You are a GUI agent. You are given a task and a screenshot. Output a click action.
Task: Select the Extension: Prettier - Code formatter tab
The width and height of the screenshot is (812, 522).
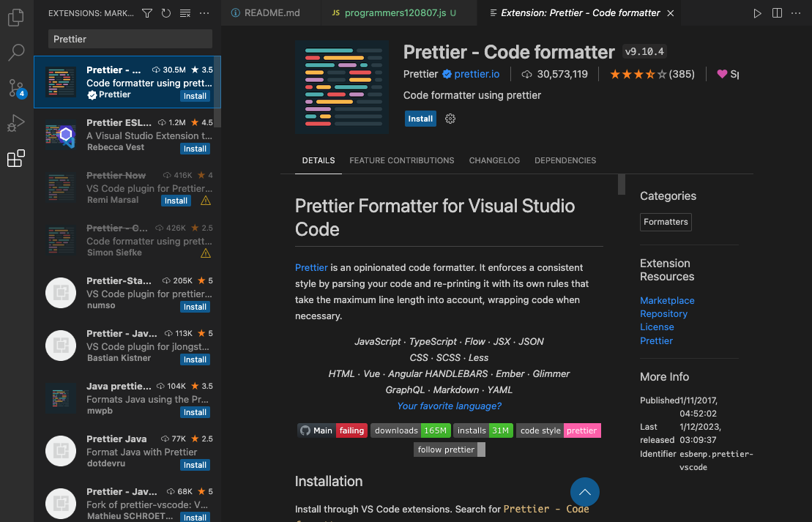(x=580, y=13)
